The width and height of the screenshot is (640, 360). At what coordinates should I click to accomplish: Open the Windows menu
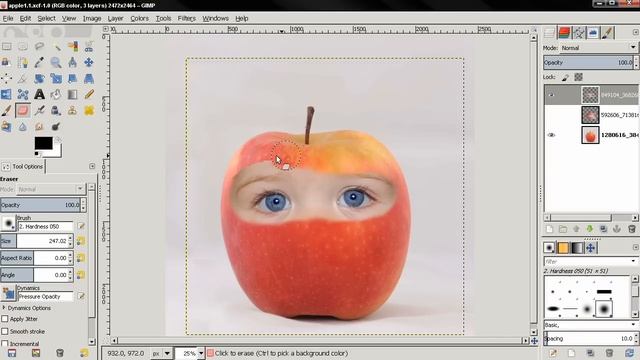pyautogui.click(x=216, y=18)
